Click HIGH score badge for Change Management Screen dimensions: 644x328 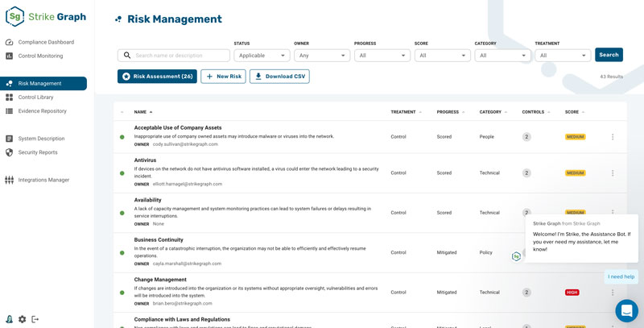point(572,293)
